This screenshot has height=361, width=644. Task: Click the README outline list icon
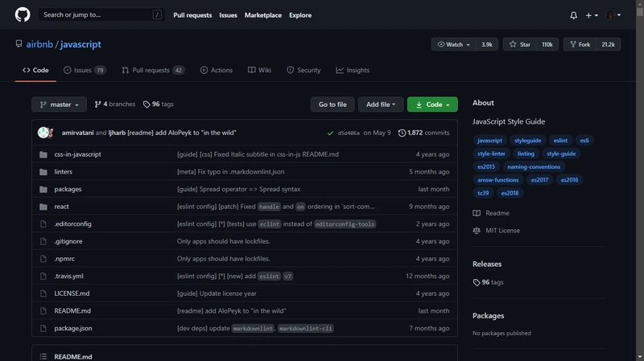click(x=43, y=356)
